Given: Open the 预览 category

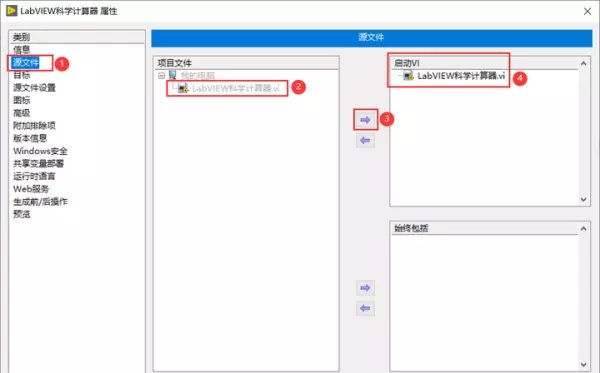Looking at the screenshot, I should point(21,214).
